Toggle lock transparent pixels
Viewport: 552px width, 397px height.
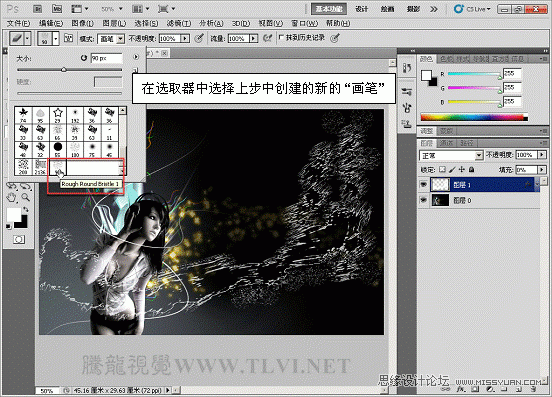[442, 170]
